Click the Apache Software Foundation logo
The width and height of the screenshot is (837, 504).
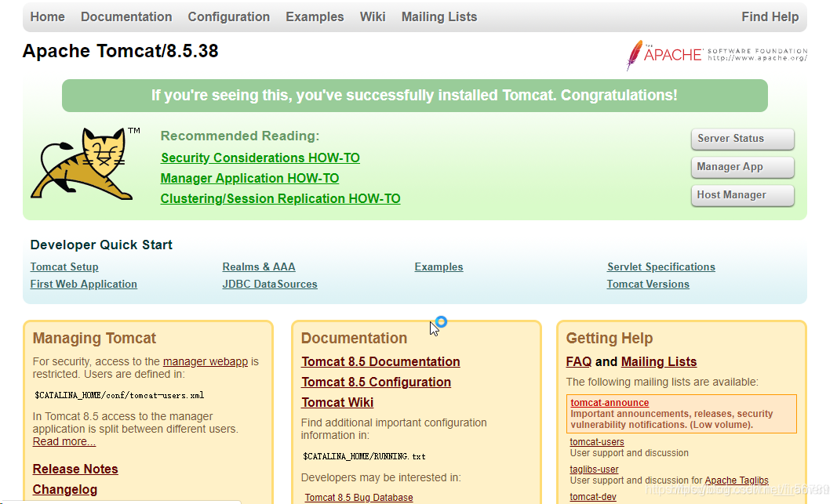point(716,54)
